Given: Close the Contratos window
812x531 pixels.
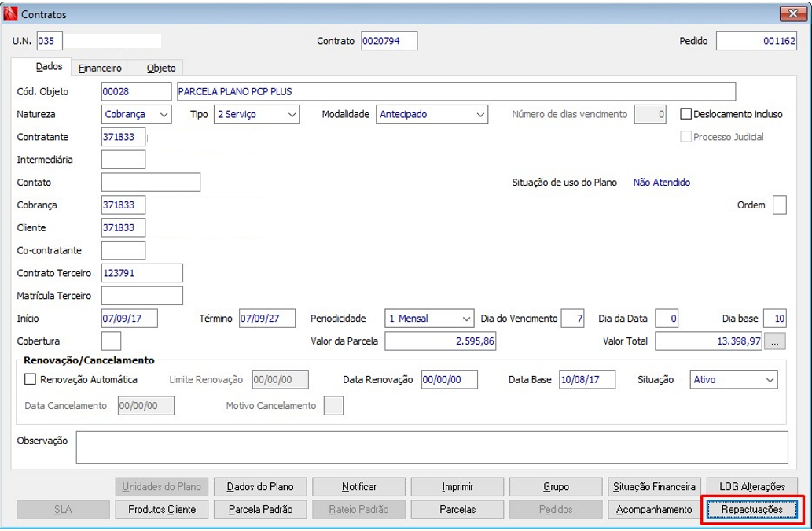Looking at the screenshot, I should tap(792, 13).
